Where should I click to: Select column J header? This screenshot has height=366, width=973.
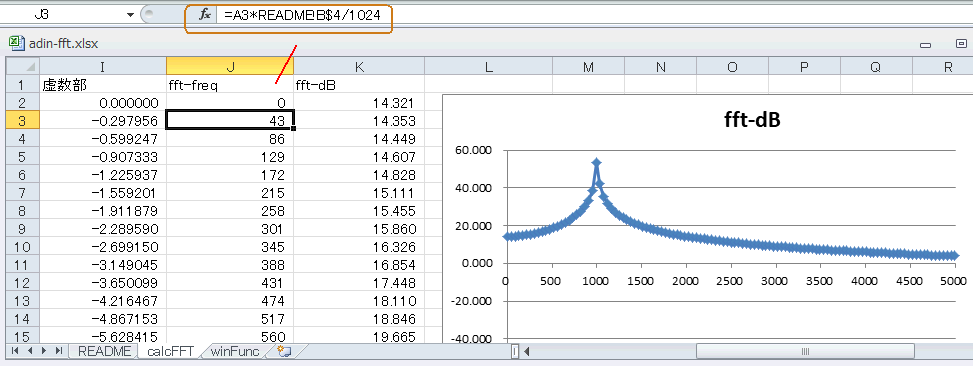pyautogui.click(x=230, y=66)
